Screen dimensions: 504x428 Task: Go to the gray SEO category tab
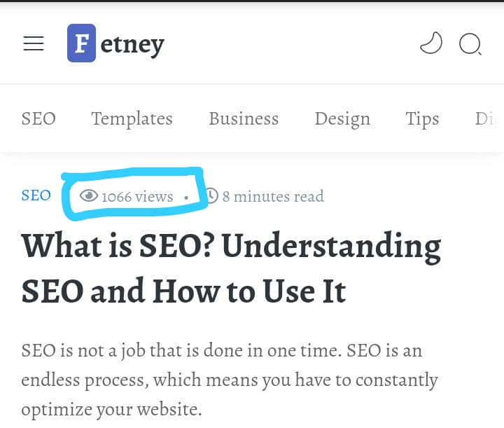pyautogui.click(x=38, y=118)
